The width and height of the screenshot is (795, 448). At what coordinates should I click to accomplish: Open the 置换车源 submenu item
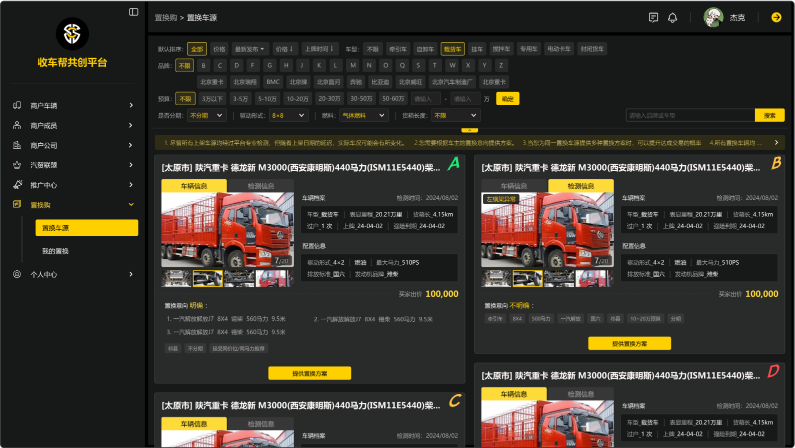(x=87, y=228)
